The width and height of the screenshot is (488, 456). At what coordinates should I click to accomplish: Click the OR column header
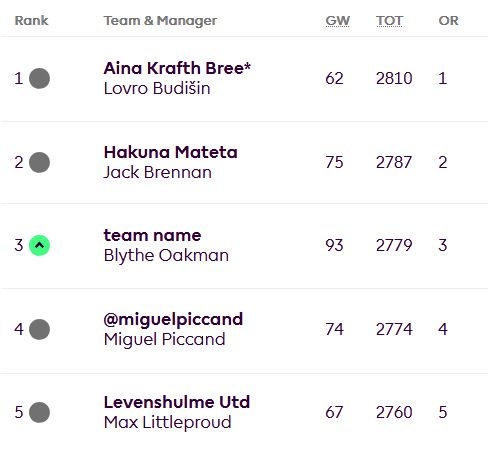(448, 21)
